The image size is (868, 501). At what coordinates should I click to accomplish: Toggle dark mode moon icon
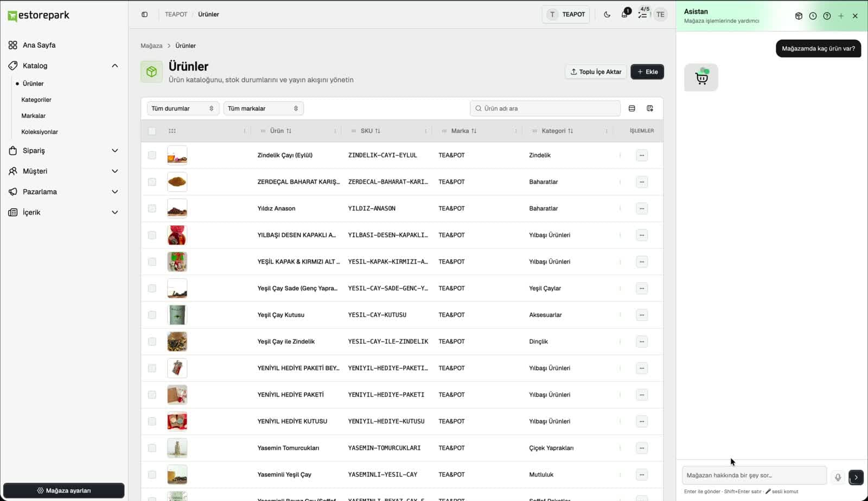coord(607,15)
